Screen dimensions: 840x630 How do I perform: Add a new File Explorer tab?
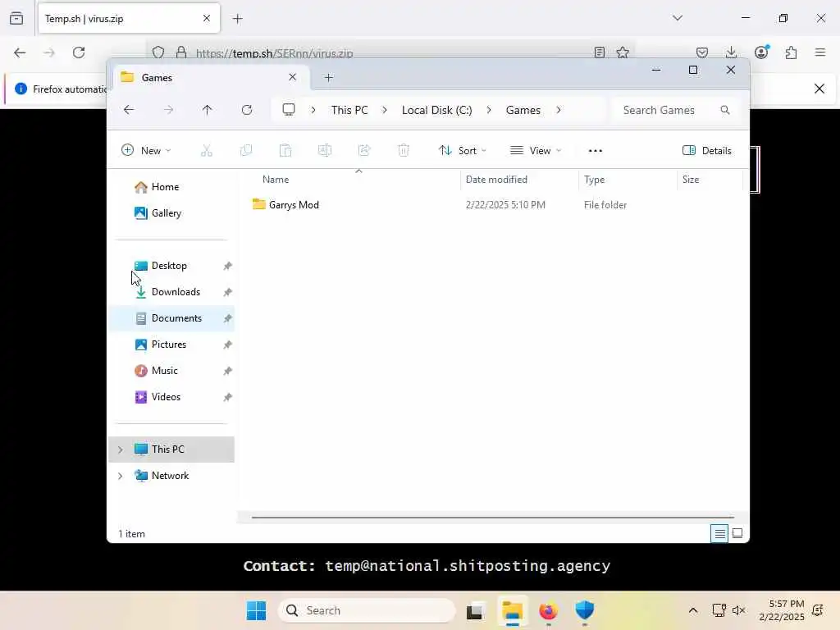click(x=329, y=78)
